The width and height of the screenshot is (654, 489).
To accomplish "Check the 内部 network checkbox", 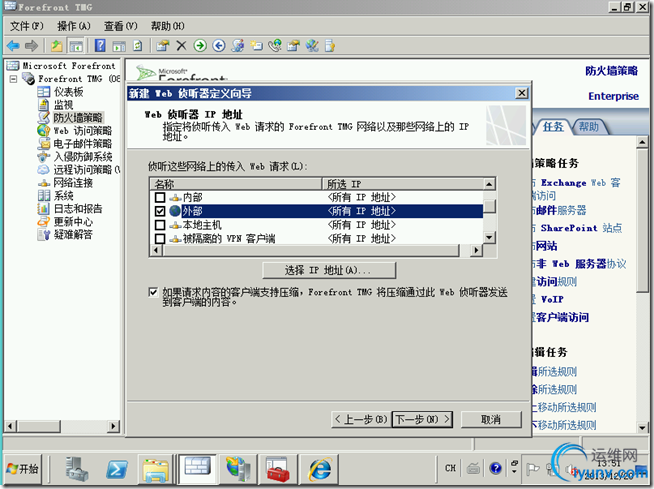I will [160, 197].
